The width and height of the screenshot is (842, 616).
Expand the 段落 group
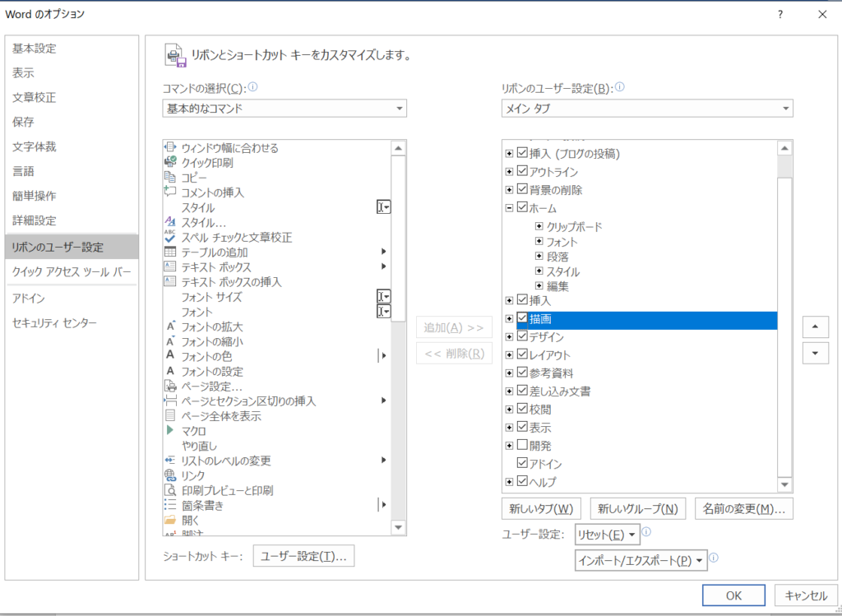pos(539,256)
